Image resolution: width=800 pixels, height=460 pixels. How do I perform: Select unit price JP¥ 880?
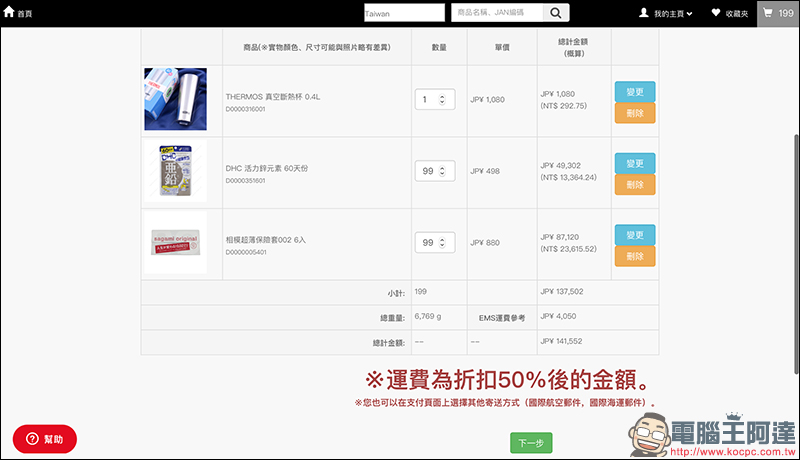pos(485,243)
